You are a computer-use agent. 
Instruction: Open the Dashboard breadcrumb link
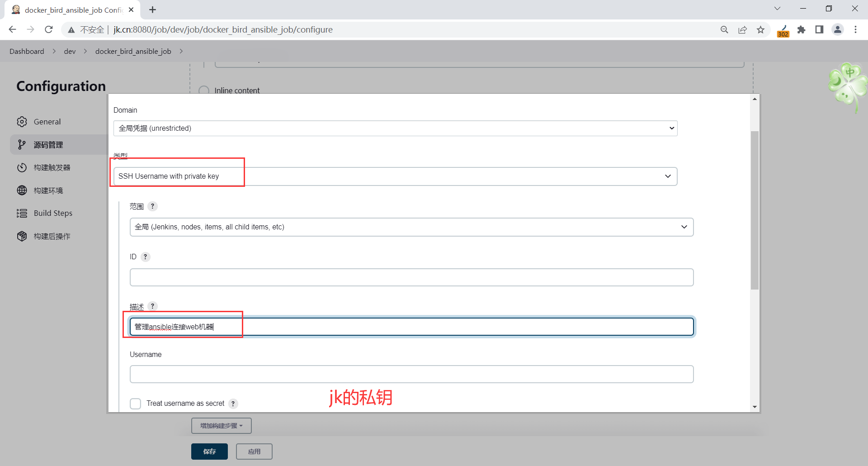[27, 51]
